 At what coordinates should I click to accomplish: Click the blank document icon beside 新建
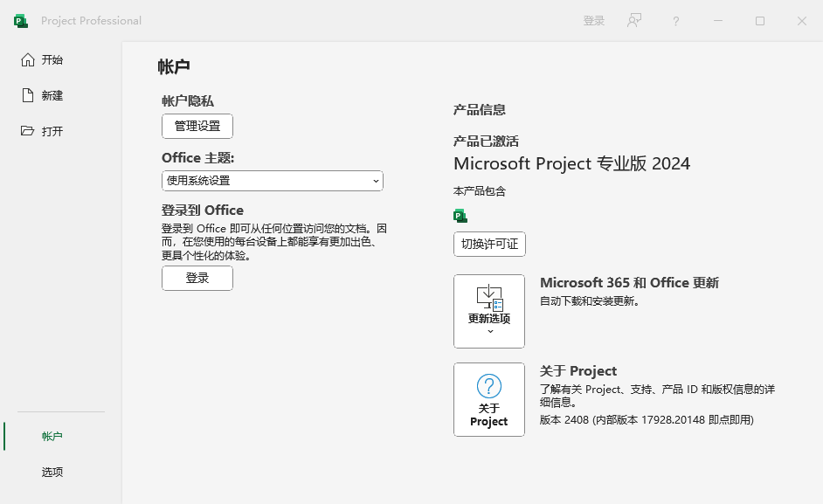coord(28,95)
